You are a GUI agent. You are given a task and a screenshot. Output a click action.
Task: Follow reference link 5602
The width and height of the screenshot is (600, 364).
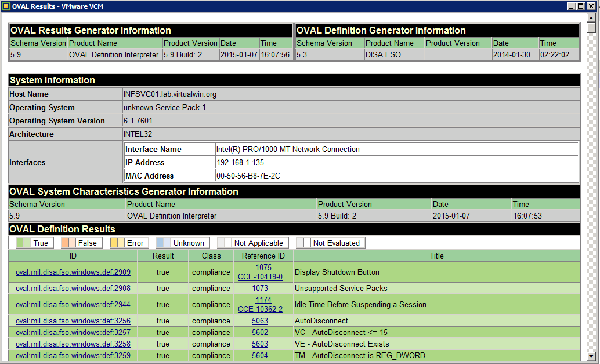pos(260,332)
